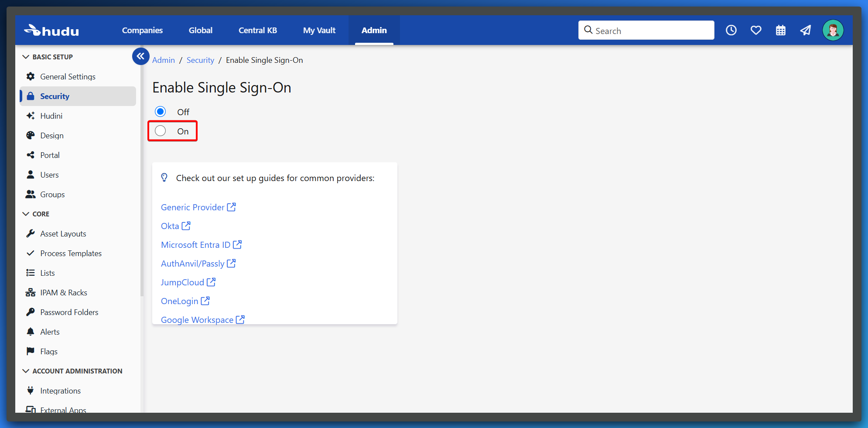This screenshot has width=868, height=428.
Task: Open the calendar icon in header
Action: click(x=781, y=30)
